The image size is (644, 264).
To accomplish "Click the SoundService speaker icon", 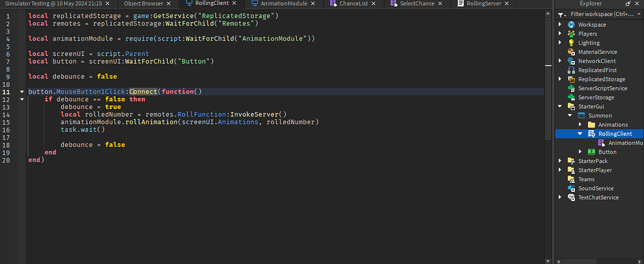I will click(x=571, y=188).
